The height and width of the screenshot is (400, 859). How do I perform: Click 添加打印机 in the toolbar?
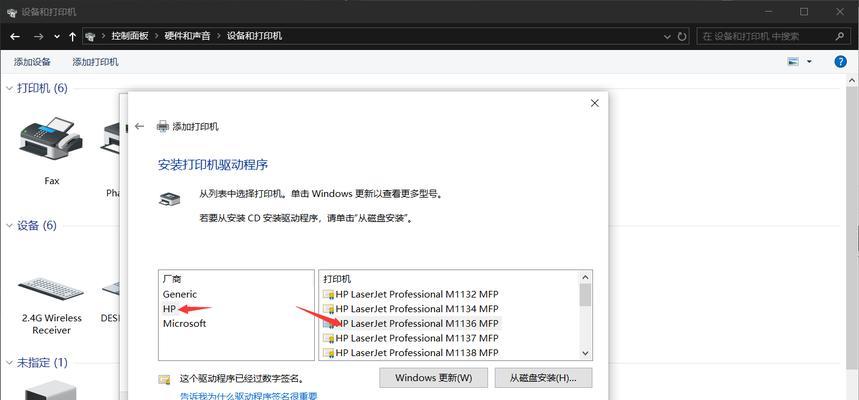click(95, 62)
